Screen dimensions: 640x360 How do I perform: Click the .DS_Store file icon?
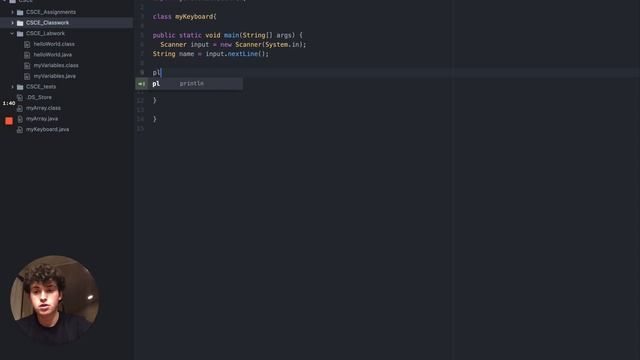coord(20,98)
